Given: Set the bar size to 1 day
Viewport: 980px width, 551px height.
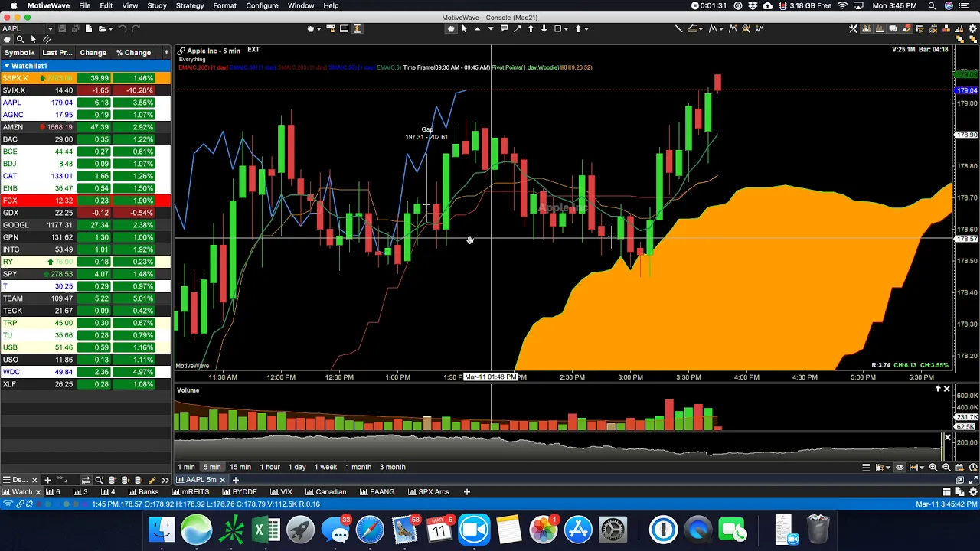Looking at the screenshot, I should pos(297,467).
